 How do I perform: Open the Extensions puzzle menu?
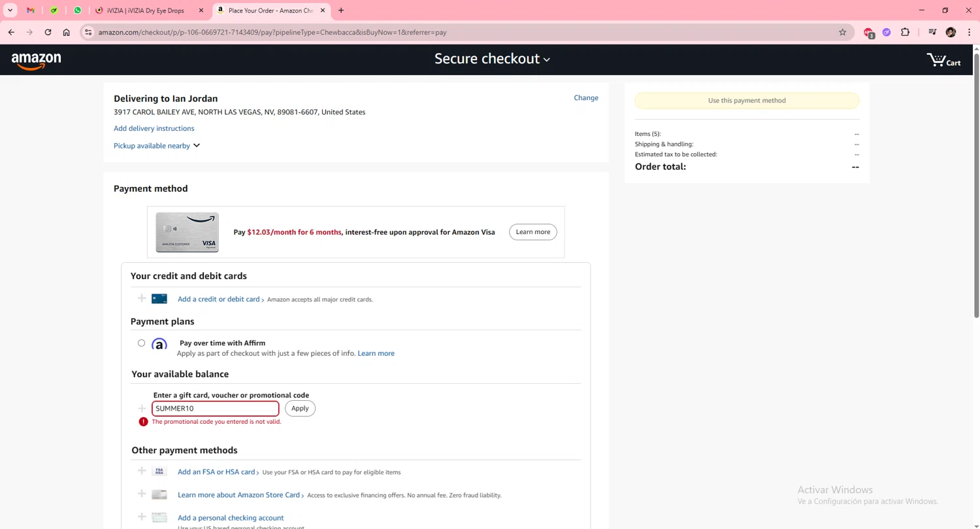[x=905, y=32]
